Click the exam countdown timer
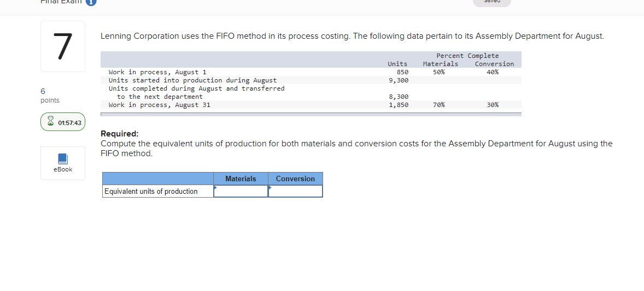This screenshot has width=644, height=291. pos(63,122)
